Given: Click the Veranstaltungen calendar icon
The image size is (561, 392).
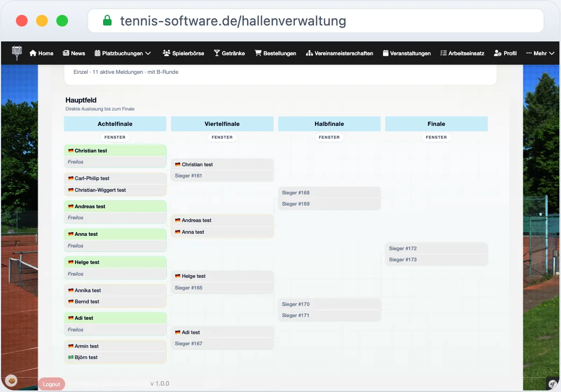Looking at the screenshot, I should 386,53.
